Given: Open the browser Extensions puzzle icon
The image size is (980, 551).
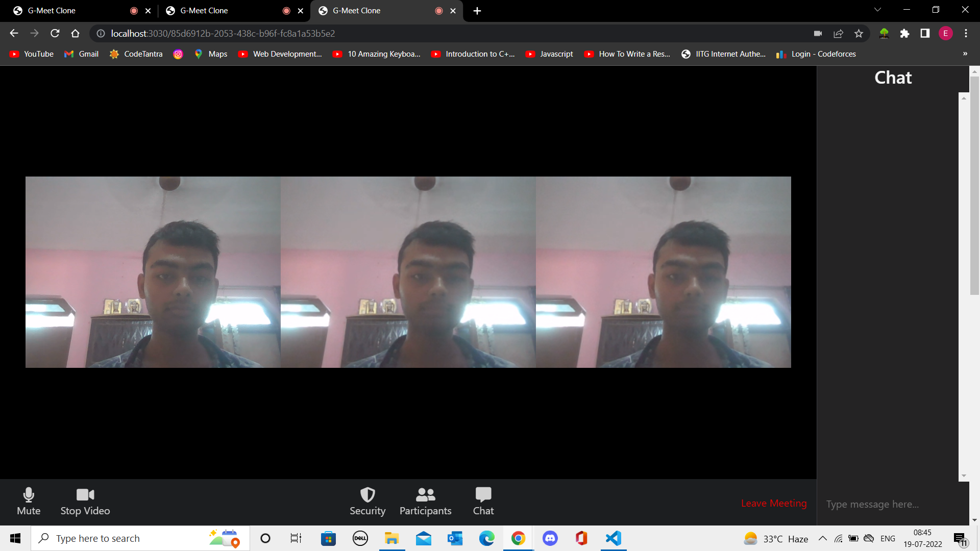Looking at the screenshot, I should tap(904, 34).
